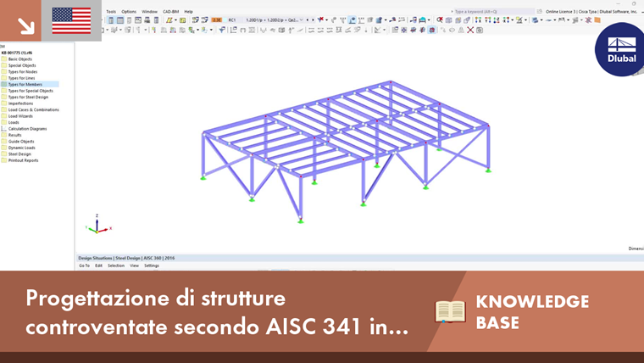Open the dropdown arrow beside the calculate icon
This screenshot has width=644, height=363.
(175, 20)
